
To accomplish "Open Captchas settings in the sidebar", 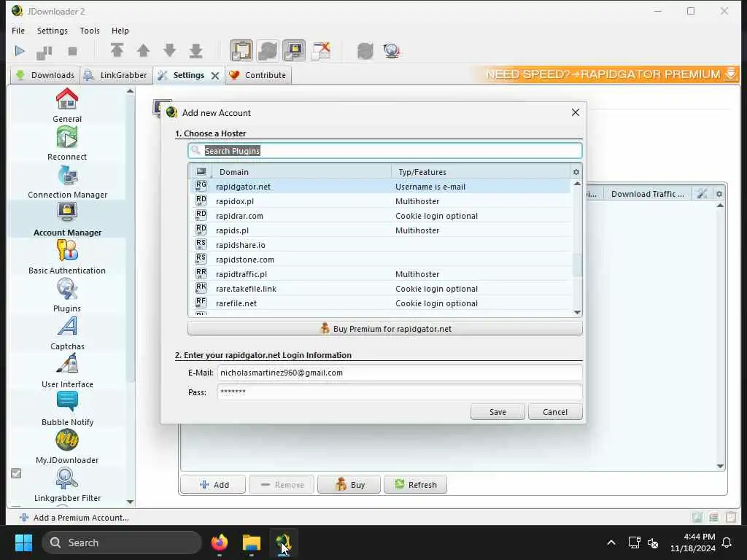I will click(67, 333).
